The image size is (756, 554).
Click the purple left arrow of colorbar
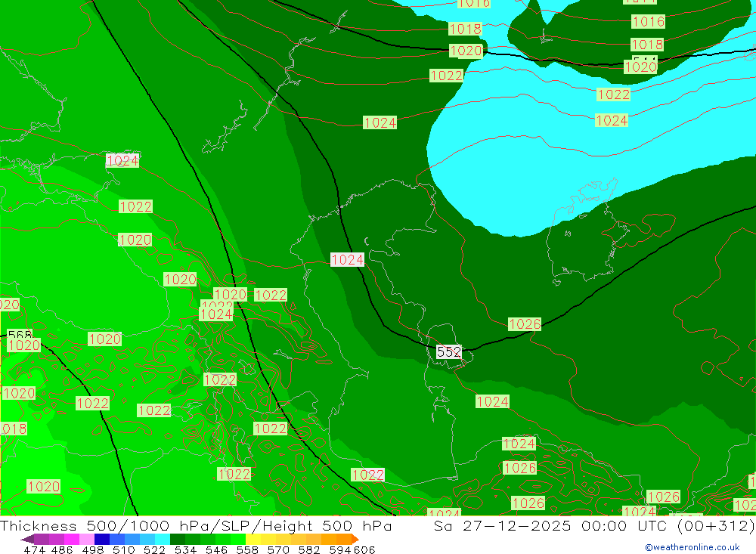click(27, 539)
